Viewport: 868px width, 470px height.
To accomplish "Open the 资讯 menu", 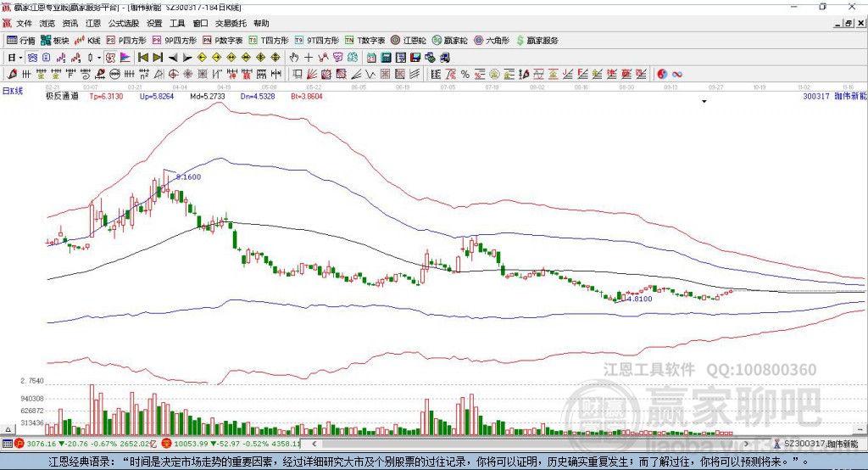I will tap(70, 23).
